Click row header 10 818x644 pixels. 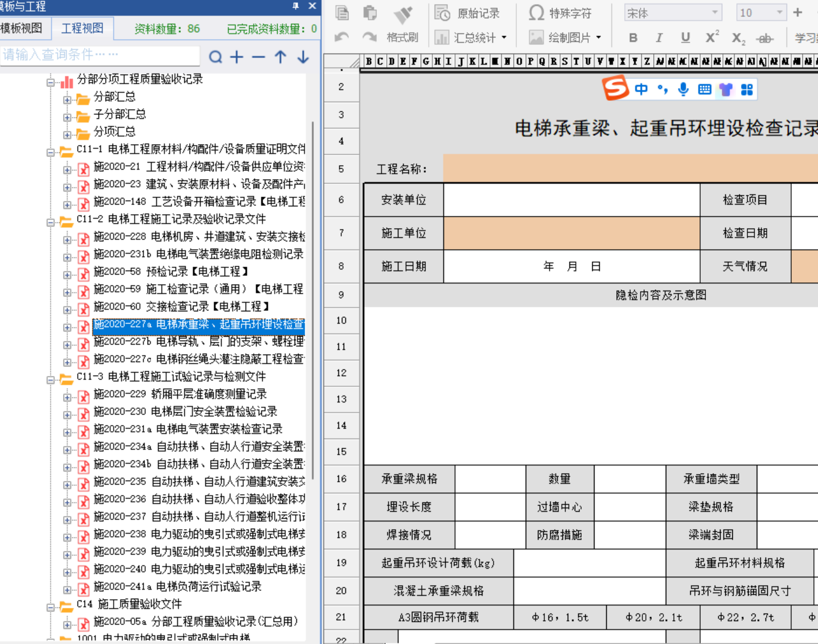(x=341, y=320)
